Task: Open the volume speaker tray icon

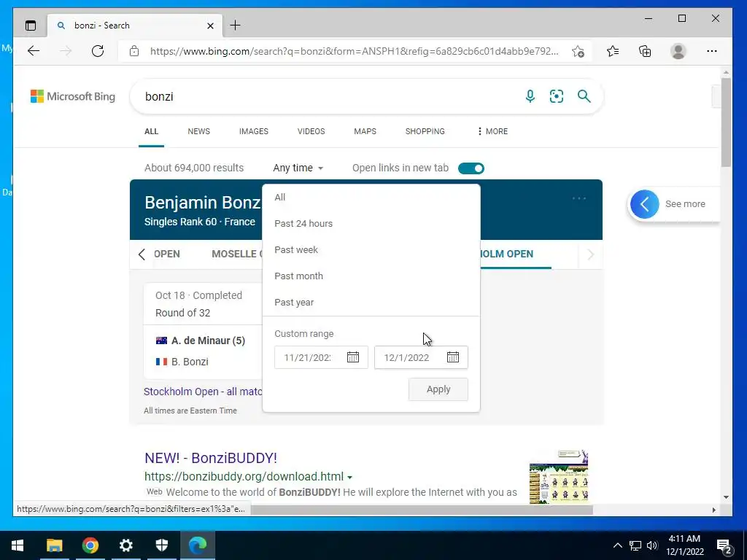Action: (x=652, y=545)
